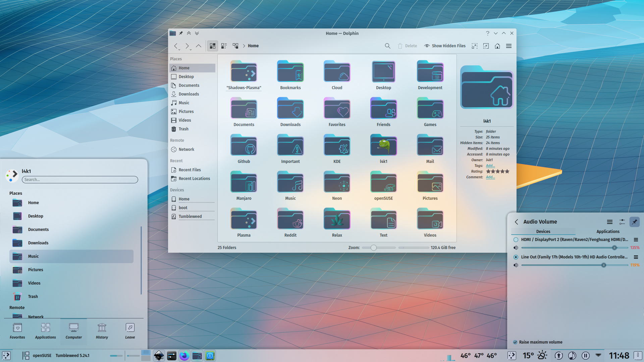Click the launcher menu scrollbar
The image size is (644, 362).
[x=141, y=260]
